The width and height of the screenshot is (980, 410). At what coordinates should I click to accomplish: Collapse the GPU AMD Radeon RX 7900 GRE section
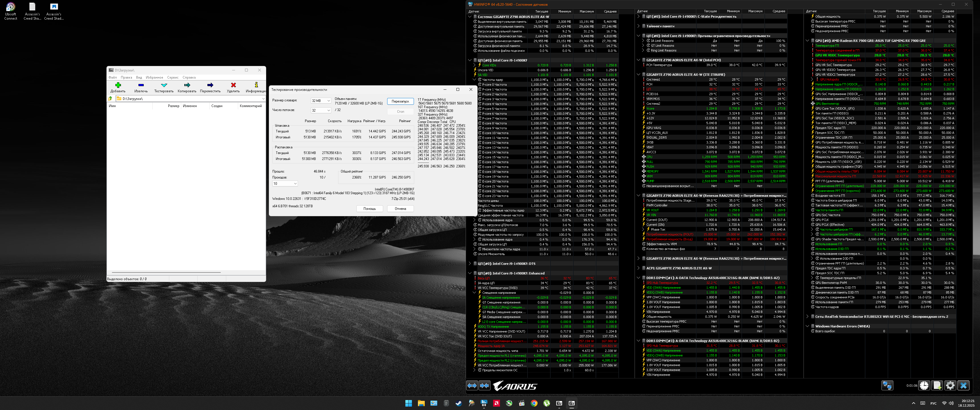807,41
